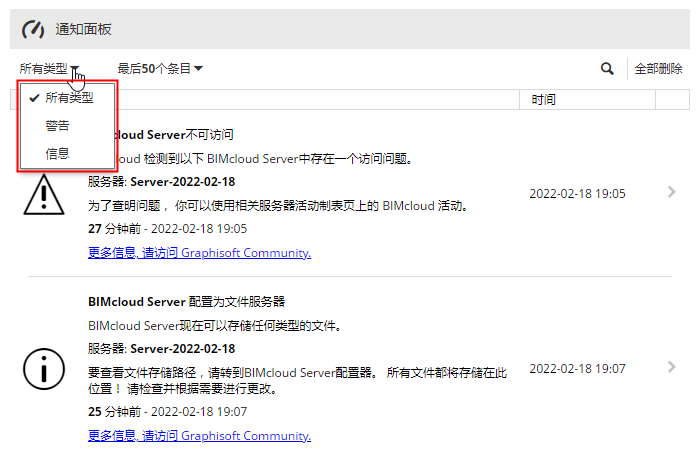Choose 信息 in the filter menu

click(67, 154)
